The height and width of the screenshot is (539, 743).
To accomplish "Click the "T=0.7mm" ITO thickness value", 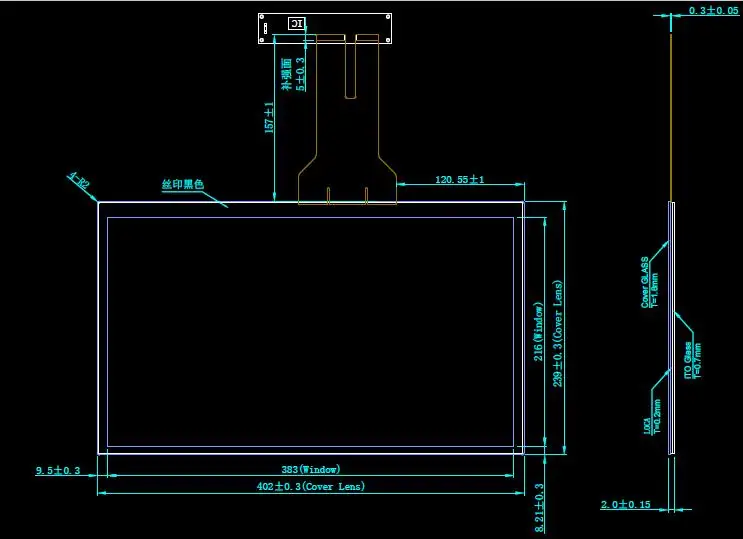I will tap(697, 360).
